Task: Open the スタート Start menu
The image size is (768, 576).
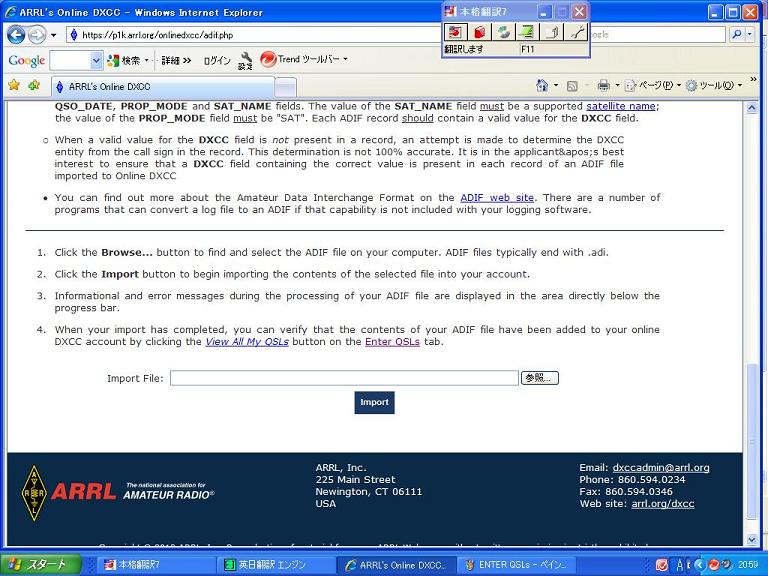Action: pyautogui.click(x=40, y=565)
